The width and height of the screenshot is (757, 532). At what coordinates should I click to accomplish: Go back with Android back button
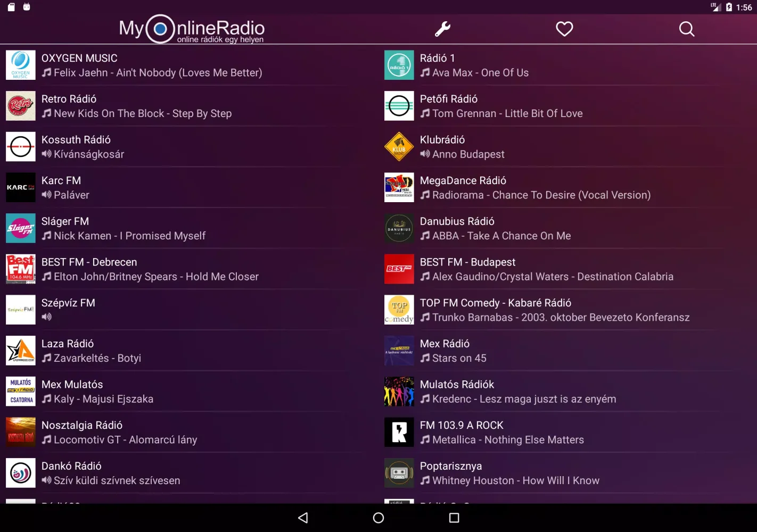(x=303, y=518)
